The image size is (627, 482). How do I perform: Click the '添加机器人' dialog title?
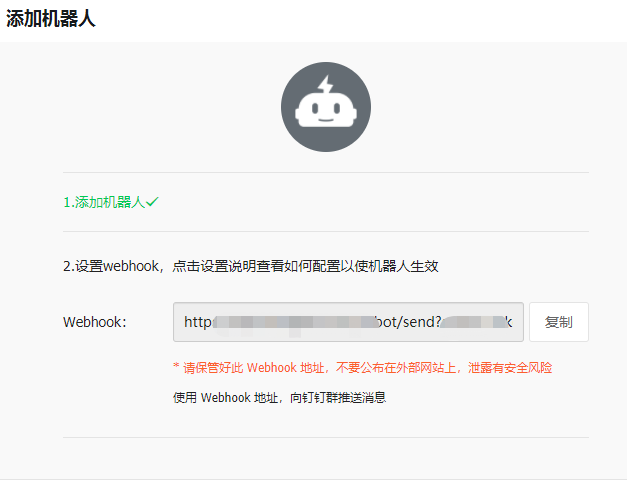coord(51,19)
